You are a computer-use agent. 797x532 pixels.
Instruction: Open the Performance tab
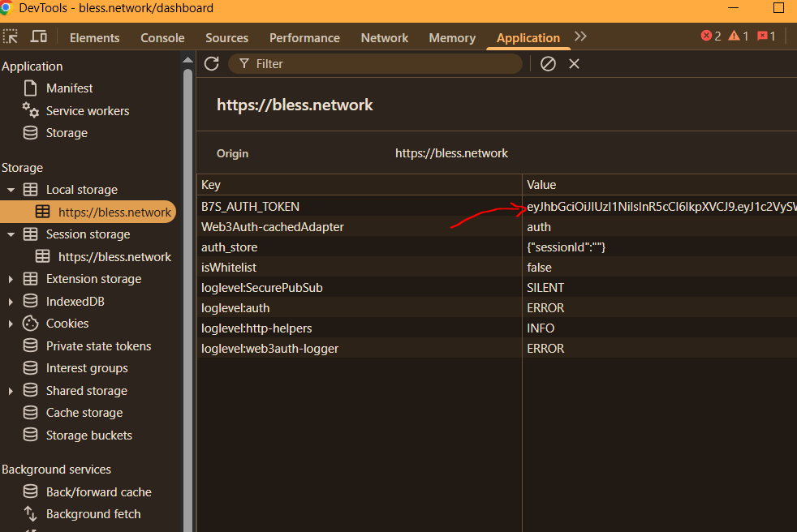click(x=304, y=37)
